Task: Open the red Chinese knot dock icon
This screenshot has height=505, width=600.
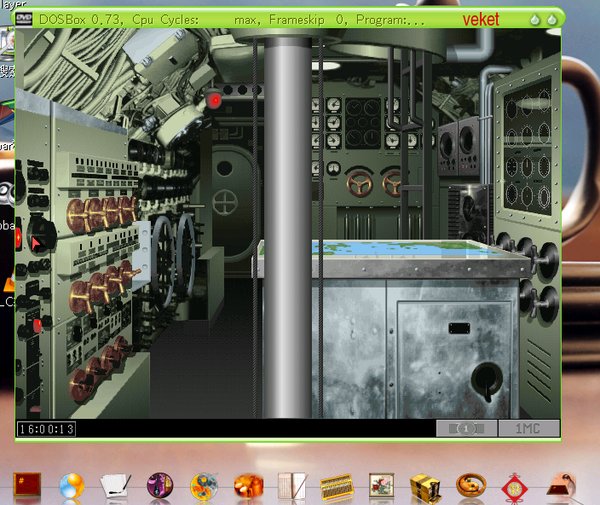Action: click(x=515, y=488)
